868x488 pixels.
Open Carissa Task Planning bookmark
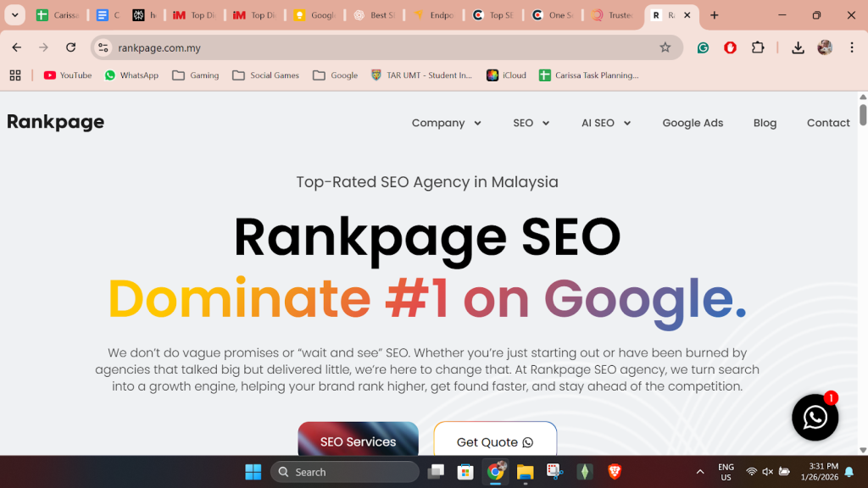[x=588, y=75]
